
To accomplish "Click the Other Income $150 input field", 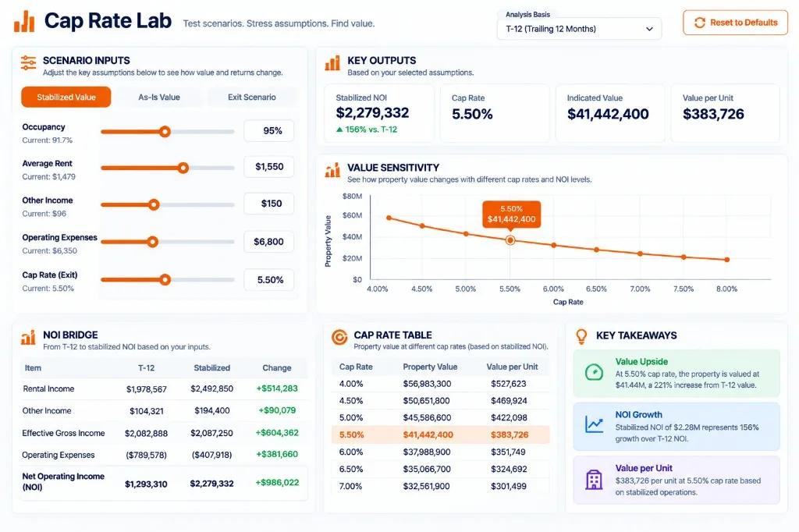I will tap(269, 204).
